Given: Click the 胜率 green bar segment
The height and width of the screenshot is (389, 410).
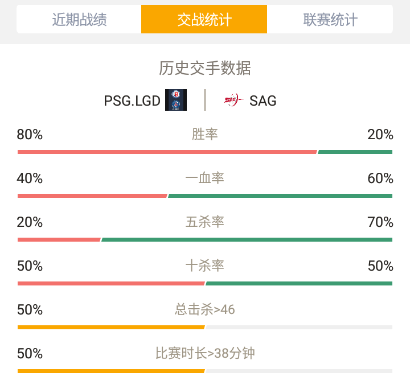Looking at the screenshot, I should [355, 152].
